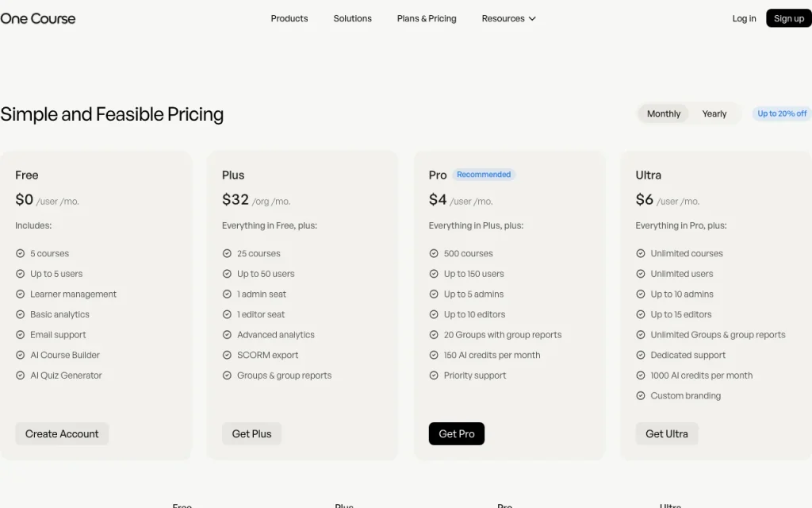Image resolution: width=812 pixels, height=508 pixels.
Task: Click check icon beside 150 AI credits per month
Action: (x=434, y=355)
